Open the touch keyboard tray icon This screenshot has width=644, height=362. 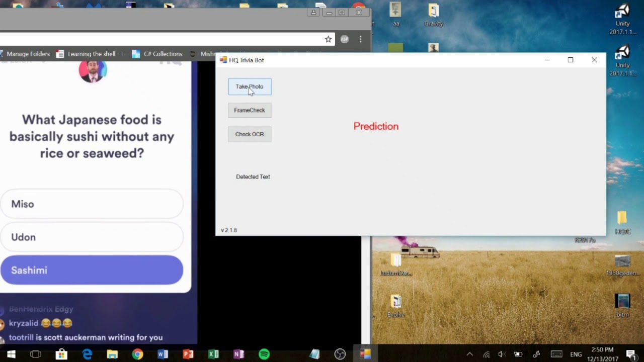coord(556,354)
